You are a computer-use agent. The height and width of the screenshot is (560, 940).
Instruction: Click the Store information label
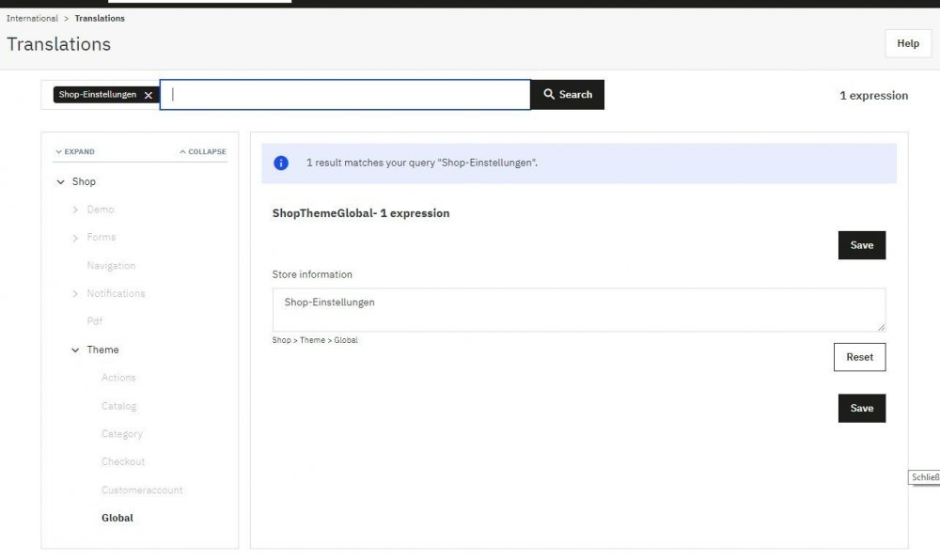[x=312, y=274]
